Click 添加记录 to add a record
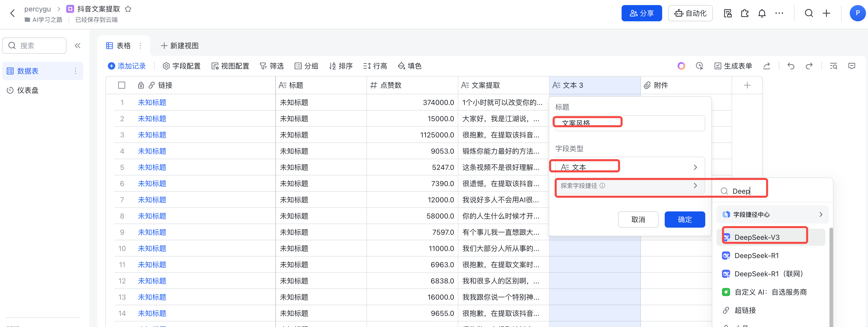Viewport: 868px width, 327px height. coord(127,66)
